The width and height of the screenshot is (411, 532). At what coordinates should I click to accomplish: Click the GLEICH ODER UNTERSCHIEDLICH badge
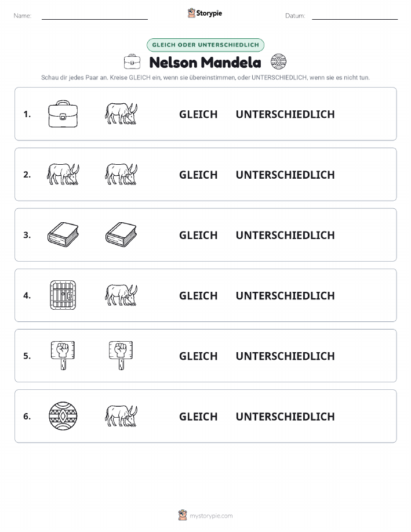click(x=205, y=45)
